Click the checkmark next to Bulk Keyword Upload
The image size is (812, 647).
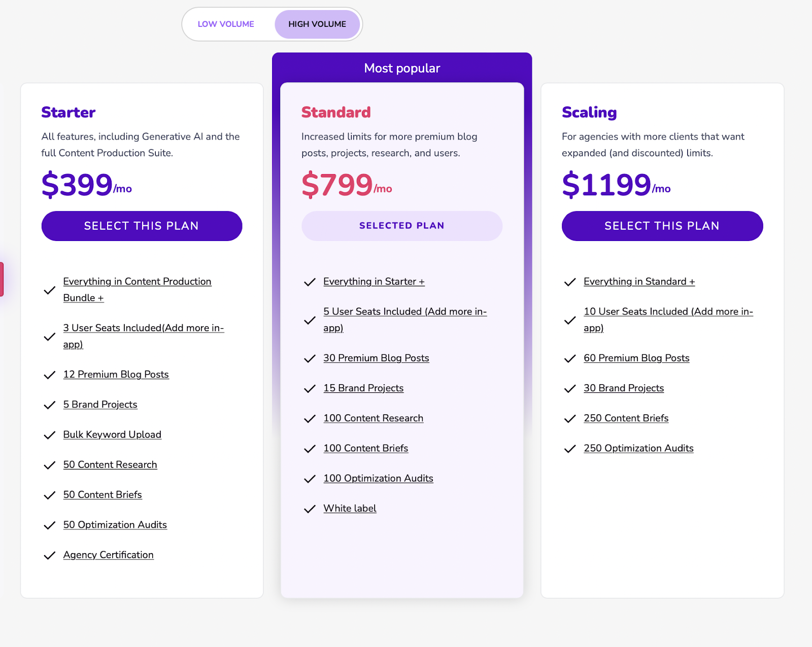coord(49,435)
